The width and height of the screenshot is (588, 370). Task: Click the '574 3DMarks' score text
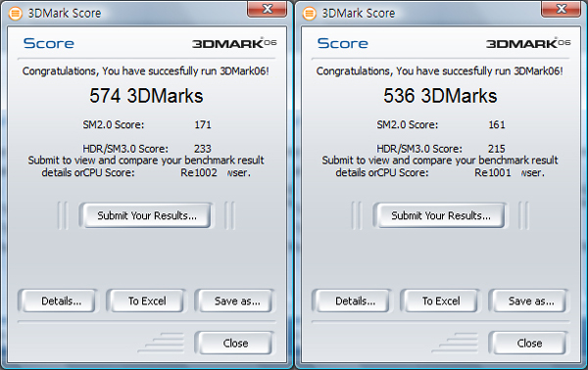tap(146, 96)
